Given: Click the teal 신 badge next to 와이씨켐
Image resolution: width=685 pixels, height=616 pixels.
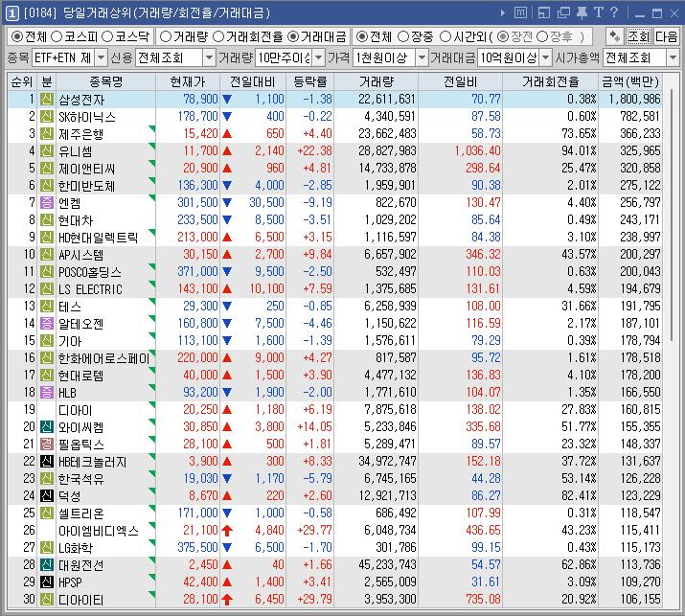Looking at the screenshot, I should click(x=47, y=427).
